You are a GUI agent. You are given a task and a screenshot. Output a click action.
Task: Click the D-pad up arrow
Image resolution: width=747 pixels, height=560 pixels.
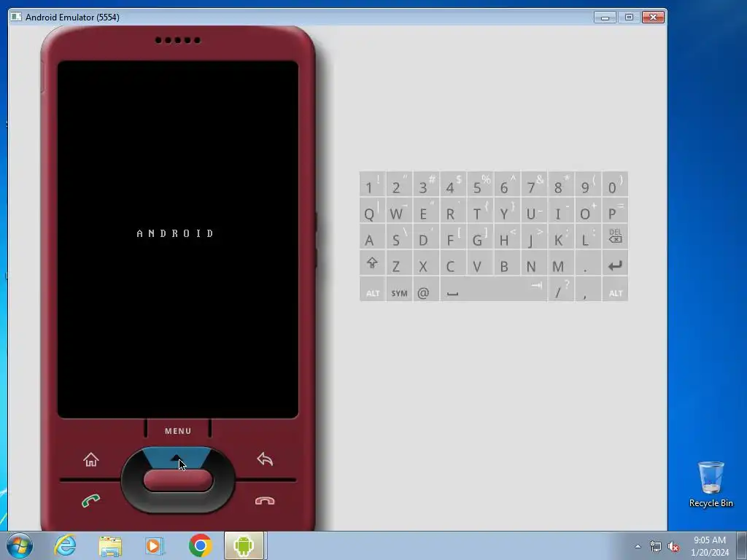[177, 458]
